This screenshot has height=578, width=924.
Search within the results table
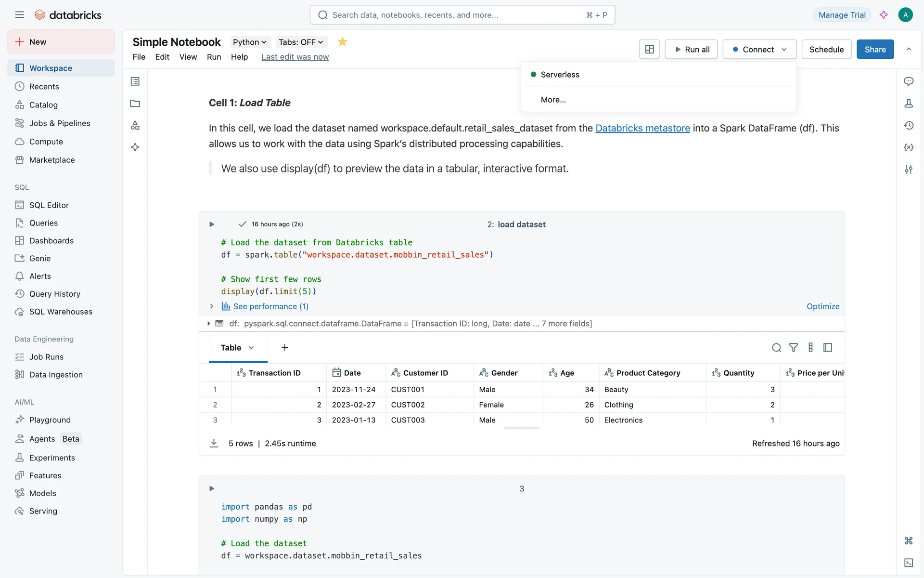[776, 347]
